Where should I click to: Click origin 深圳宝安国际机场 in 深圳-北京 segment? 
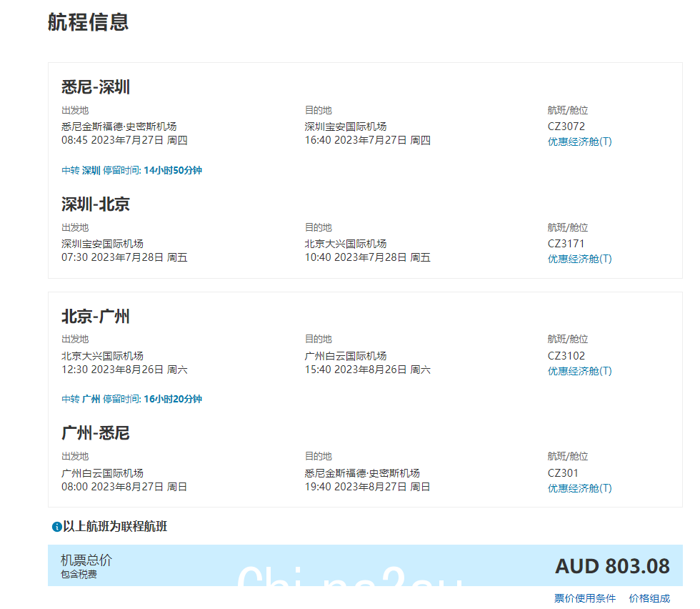coord(102,244)
